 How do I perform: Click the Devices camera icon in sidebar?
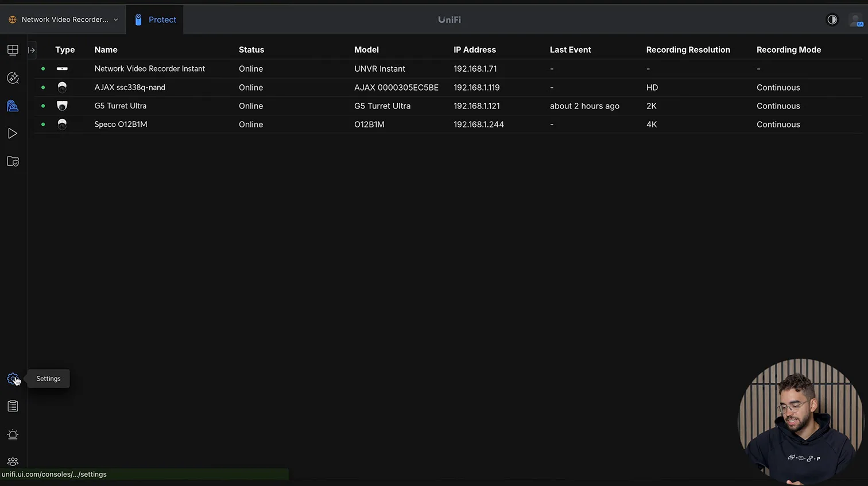pyautogui.click(x=13, y=106)
